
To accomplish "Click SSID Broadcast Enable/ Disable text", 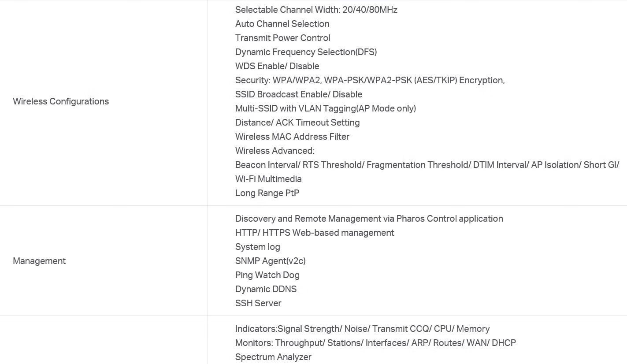I will 299,94.
